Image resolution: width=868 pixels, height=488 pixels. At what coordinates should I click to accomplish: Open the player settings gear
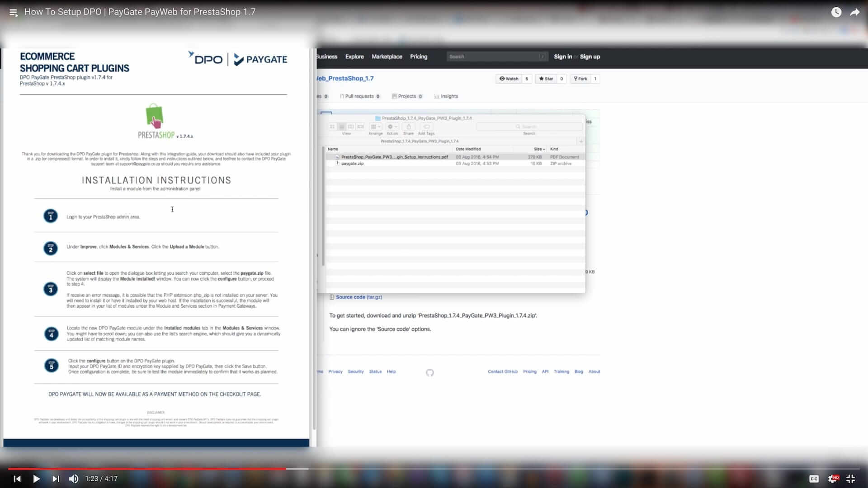point(833,479)
